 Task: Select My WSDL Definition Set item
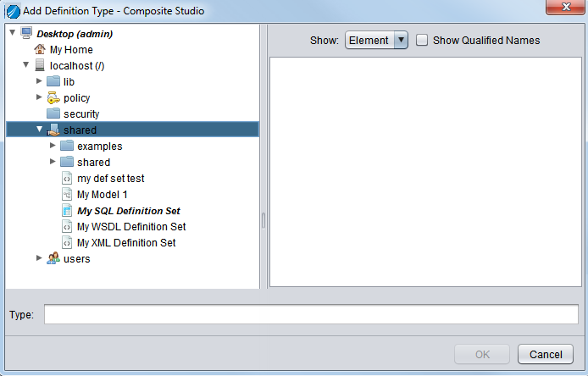(131, 227)
